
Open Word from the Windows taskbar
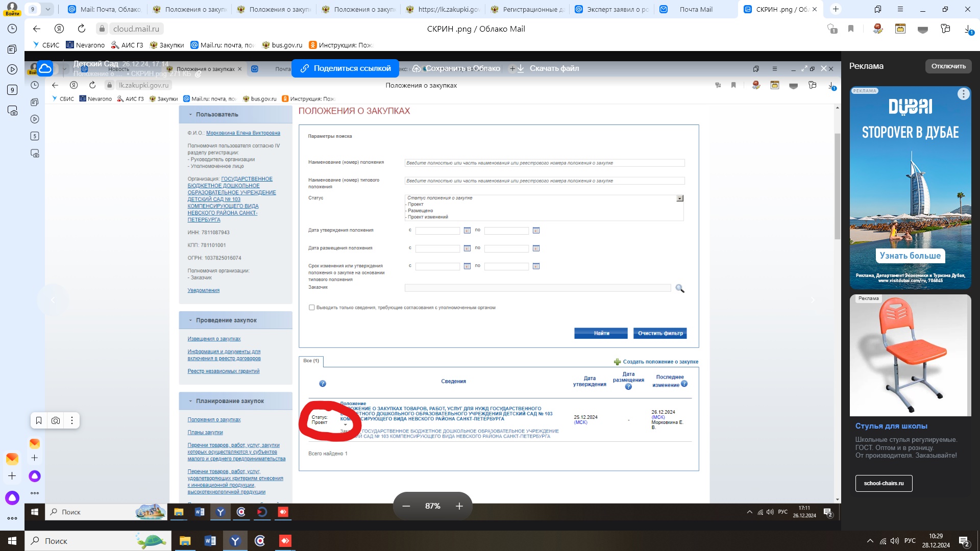tap(210, 541)
